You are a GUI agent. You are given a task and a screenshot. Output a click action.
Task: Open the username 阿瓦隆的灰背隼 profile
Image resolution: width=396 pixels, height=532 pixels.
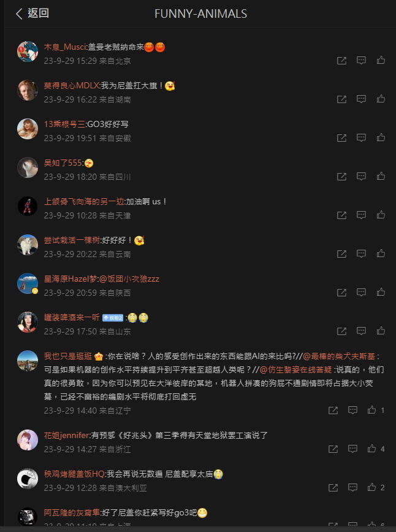point(72,512)
